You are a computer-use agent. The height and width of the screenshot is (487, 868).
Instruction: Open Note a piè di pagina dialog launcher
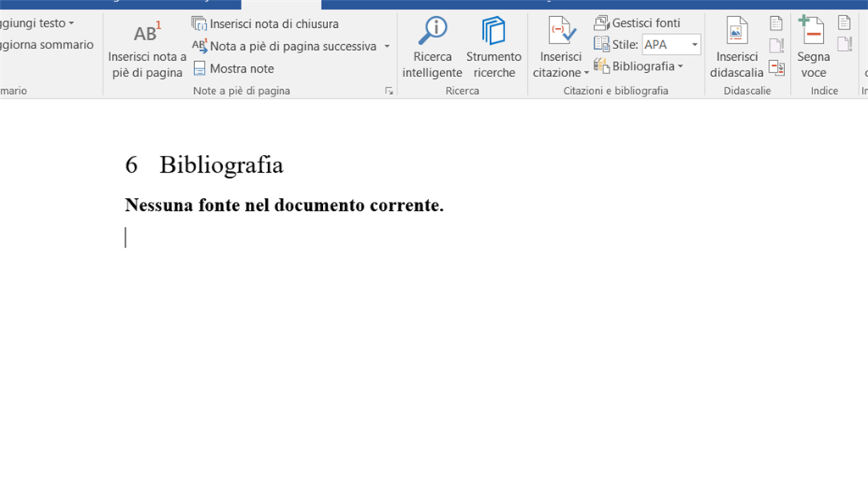(x=389, y=91)
